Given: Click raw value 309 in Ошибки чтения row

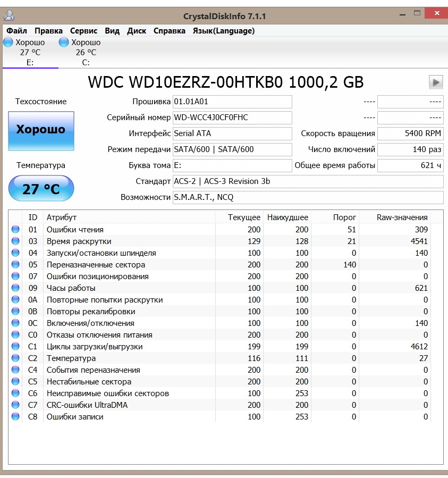Looking at the screenshot, I should pyautogui.click(x=421, y=230).
